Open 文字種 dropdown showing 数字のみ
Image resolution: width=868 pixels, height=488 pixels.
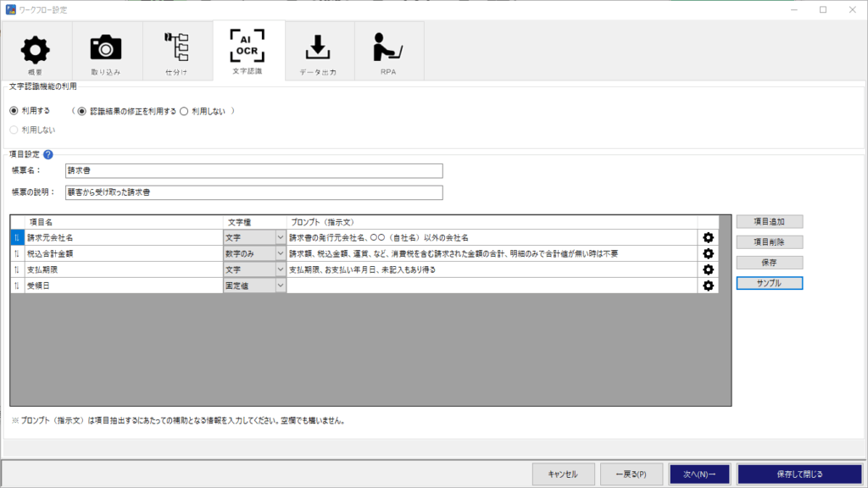pos(280,253)
